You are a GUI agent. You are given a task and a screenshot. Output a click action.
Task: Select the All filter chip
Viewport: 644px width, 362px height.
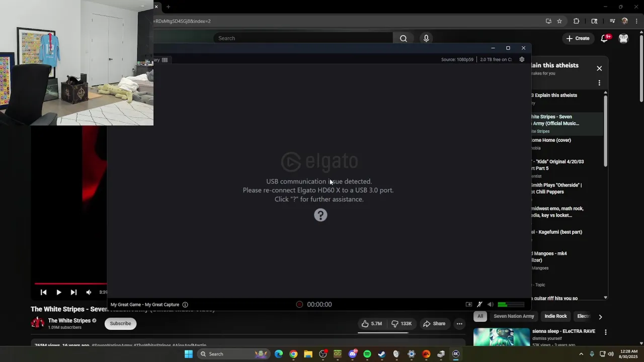tap(480, 316)
